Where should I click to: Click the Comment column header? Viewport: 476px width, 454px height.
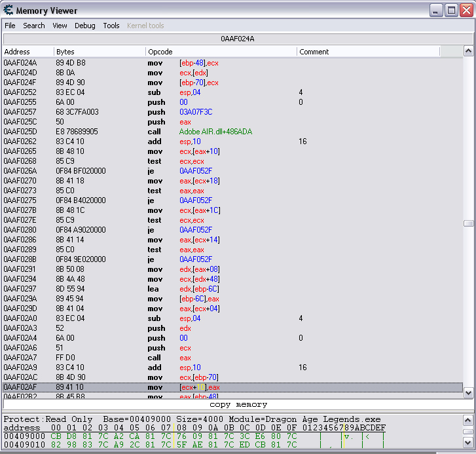(368, 52)
